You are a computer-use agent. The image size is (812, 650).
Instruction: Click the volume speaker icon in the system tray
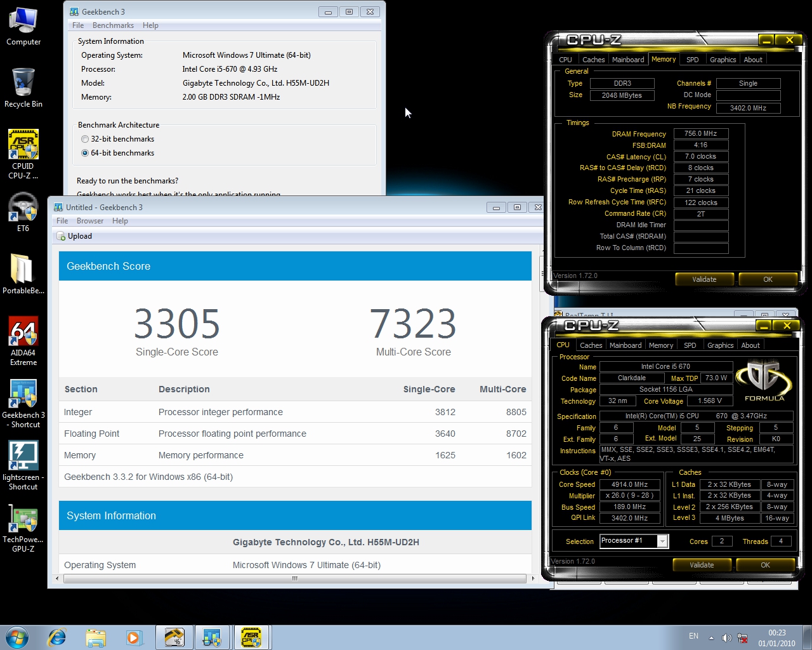727,637
